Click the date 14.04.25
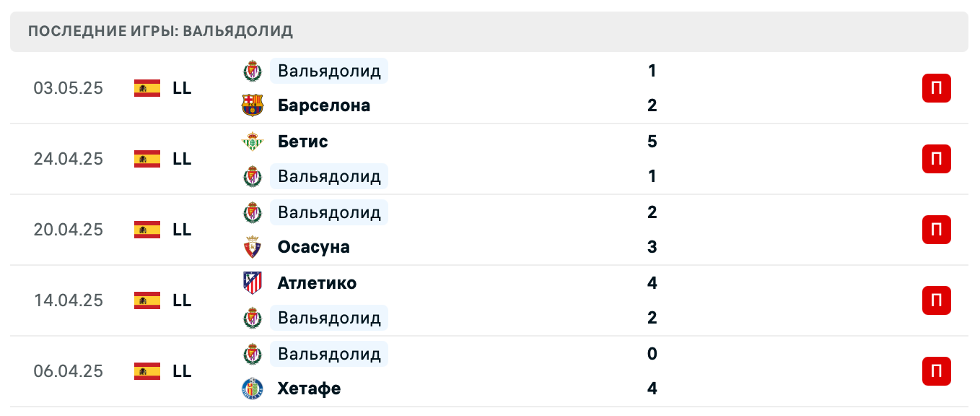The image size is (980, 416). click(x=69, y=300)
